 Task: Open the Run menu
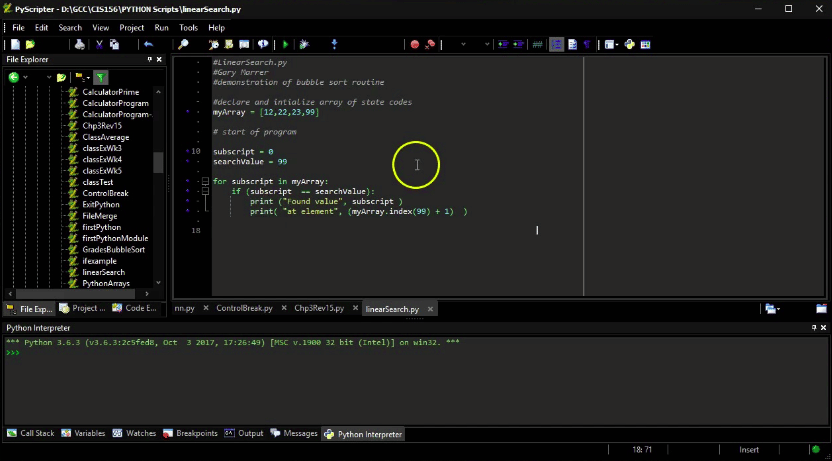[x=161, y=28]
